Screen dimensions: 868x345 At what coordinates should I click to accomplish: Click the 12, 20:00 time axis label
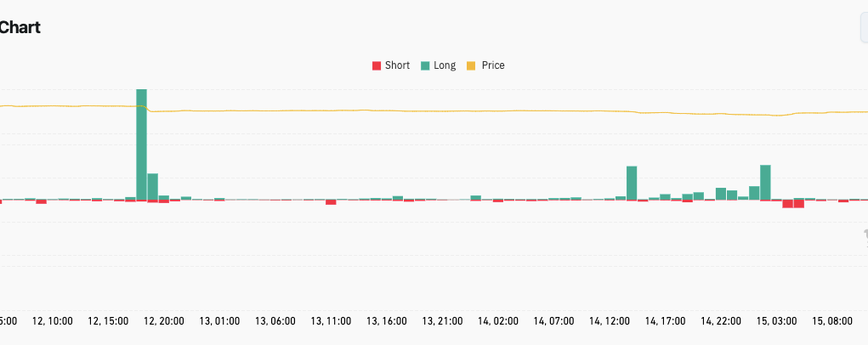click(x=162, y=321)
